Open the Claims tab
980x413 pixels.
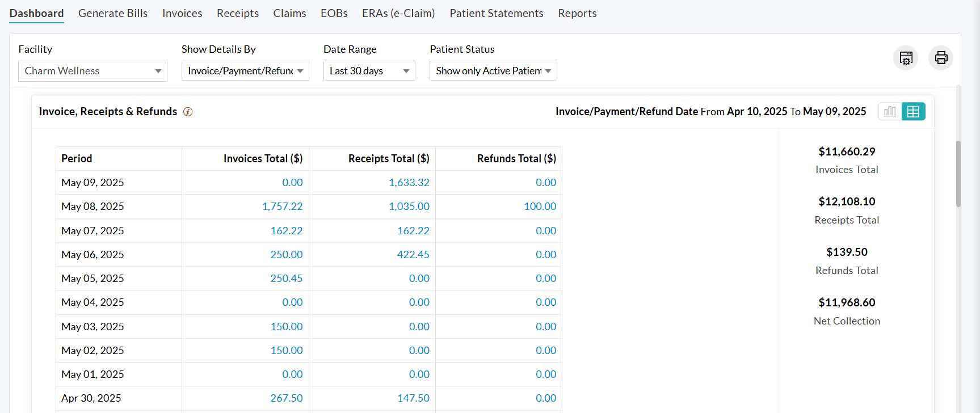pyautogui.click(x=289, y=13)
